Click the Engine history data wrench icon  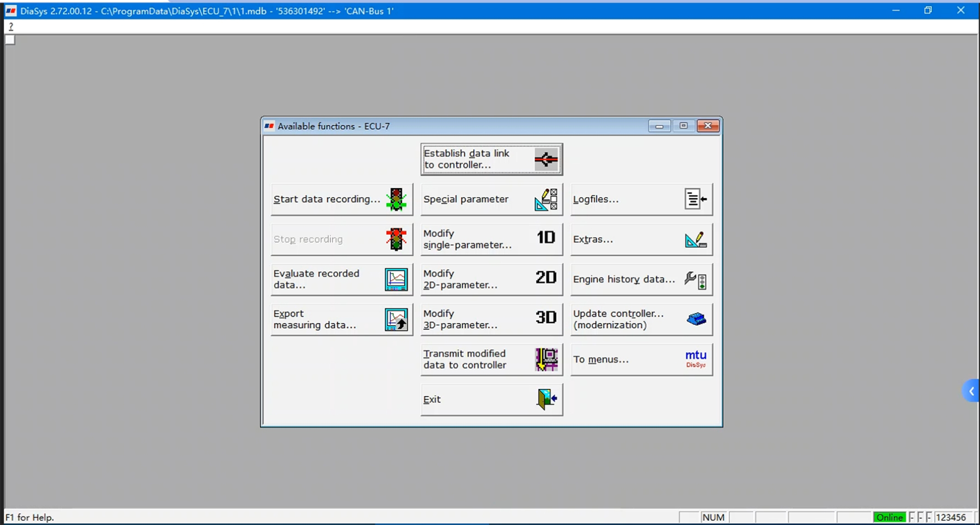696,279
